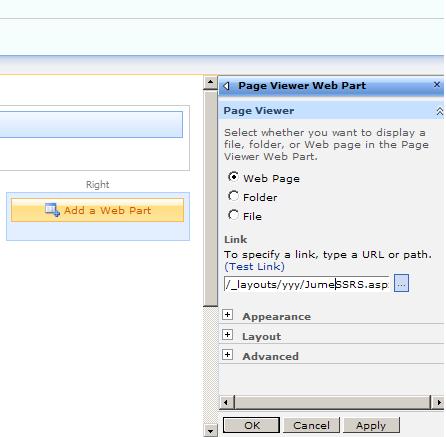Pick the File radio option

[x=233, y=215]
